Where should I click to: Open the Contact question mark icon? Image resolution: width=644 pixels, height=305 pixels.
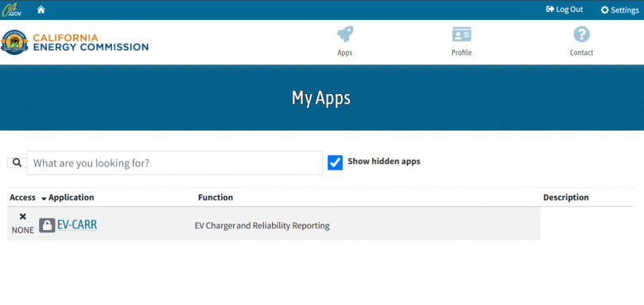(x=581, y=34)
